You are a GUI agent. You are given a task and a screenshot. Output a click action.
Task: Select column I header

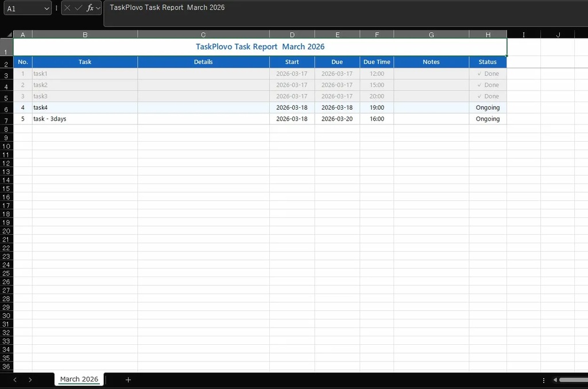(x=524, y=34)
